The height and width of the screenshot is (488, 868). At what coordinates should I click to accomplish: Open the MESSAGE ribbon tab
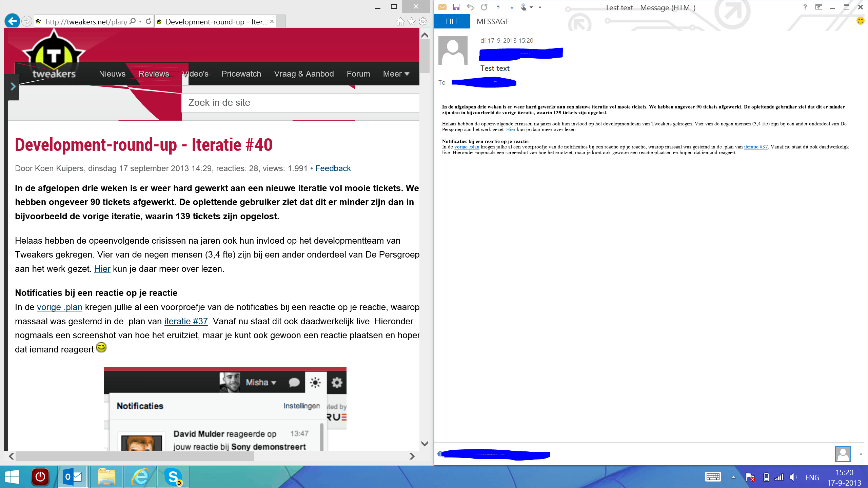(493, 21)
